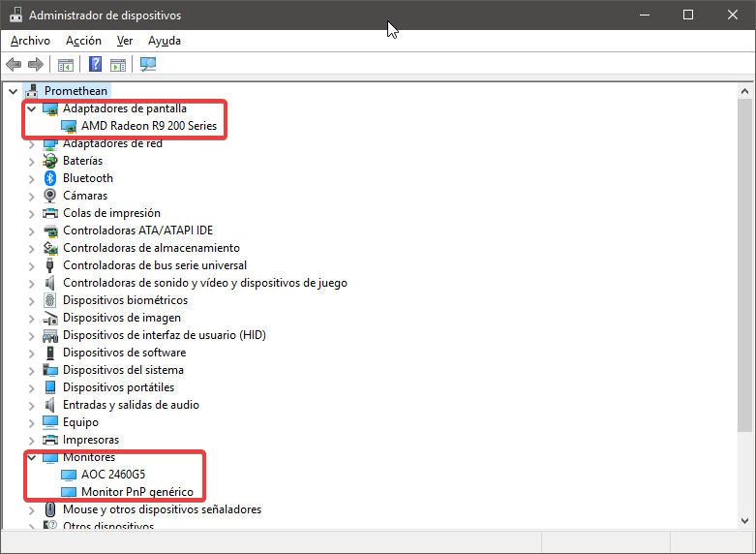Click the Dispositivos biométricos fingerprint icon
This screenshot has height=554, width=756.
coord(50,300)
